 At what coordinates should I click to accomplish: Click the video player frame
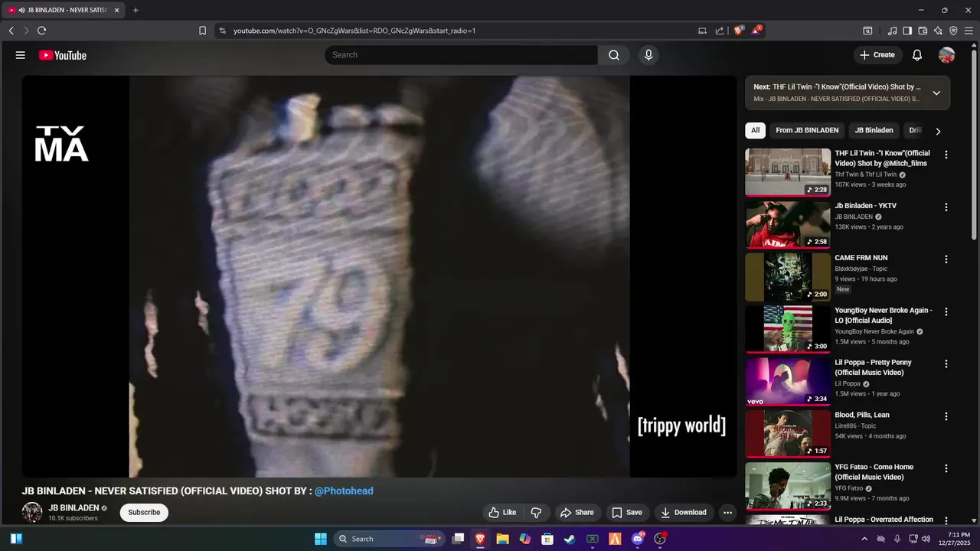coord(379,276)
